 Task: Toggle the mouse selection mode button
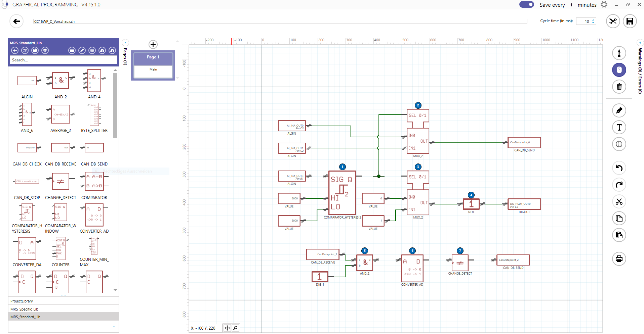(619, 70)
